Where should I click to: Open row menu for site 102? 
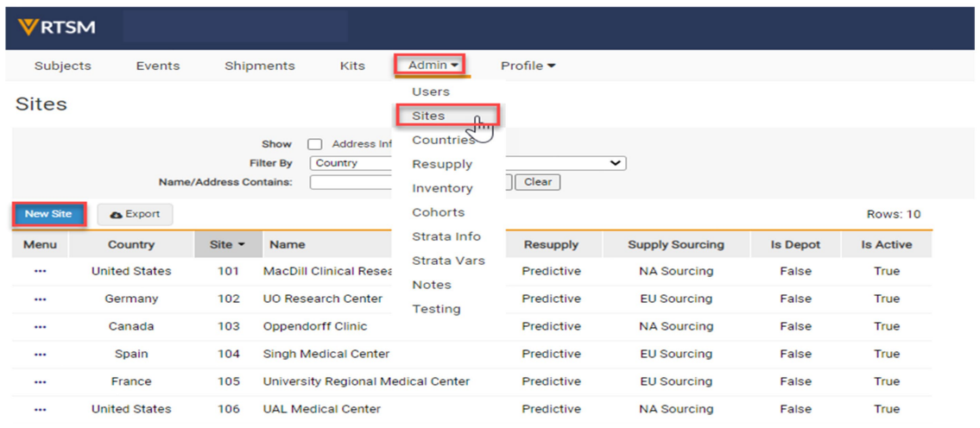click(x=40, y=299)
